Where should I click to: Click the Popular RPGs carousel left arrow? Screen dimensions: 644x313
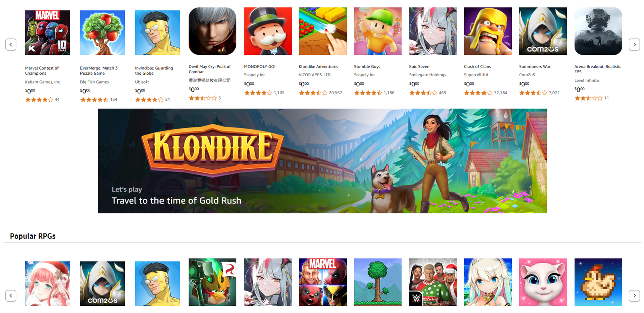click(x=11, y=296)
